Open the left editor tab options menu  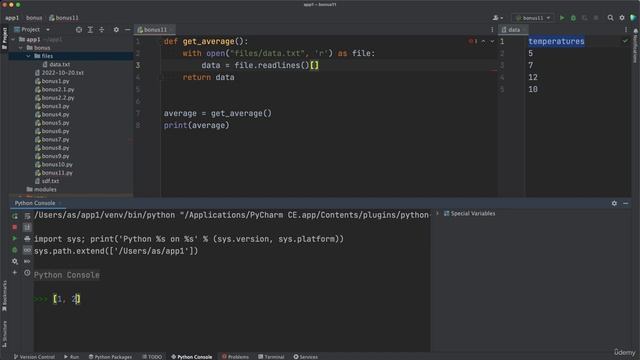tap(492, 30)
